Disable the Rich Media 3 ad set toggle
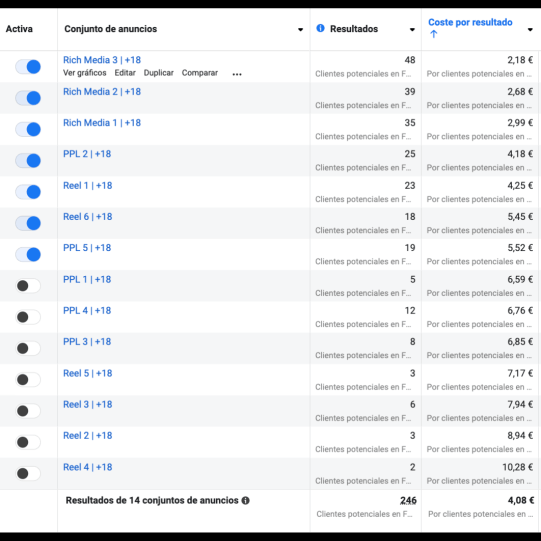 28,67
